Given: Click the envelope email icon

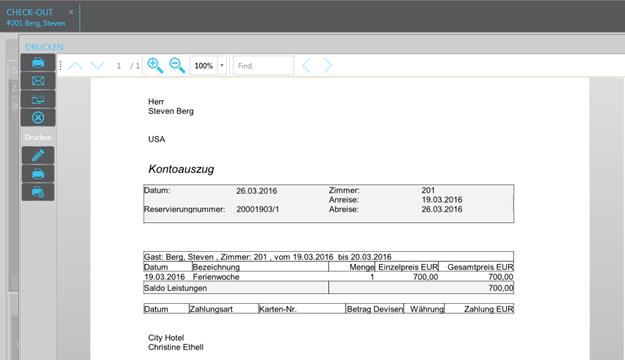Looking at the screenshot, I should coord(38,81).
